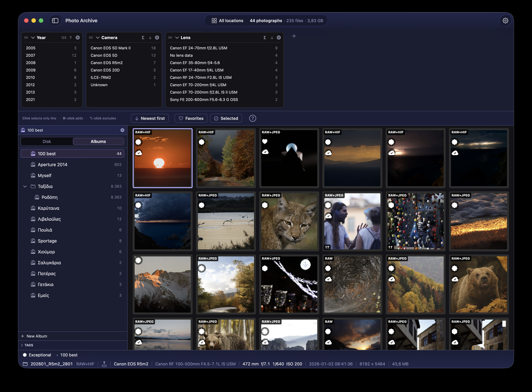This screenshot has height=392, width=532.
Task: Select the Sportage album
Action: 72,241
